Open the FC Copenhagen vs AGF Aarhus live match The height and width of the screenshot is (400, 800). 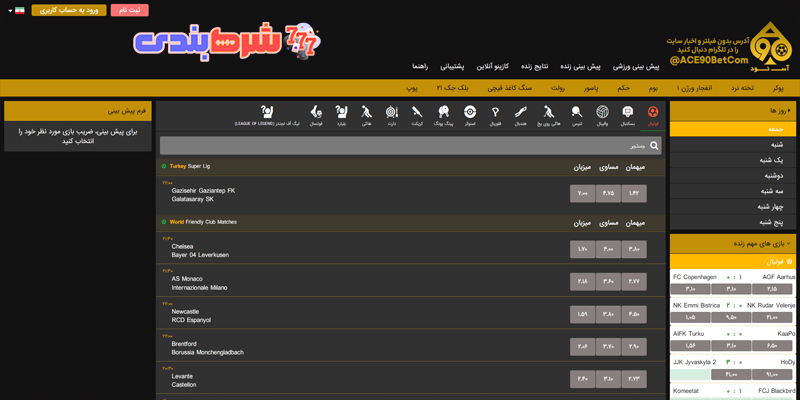[734, 277]
